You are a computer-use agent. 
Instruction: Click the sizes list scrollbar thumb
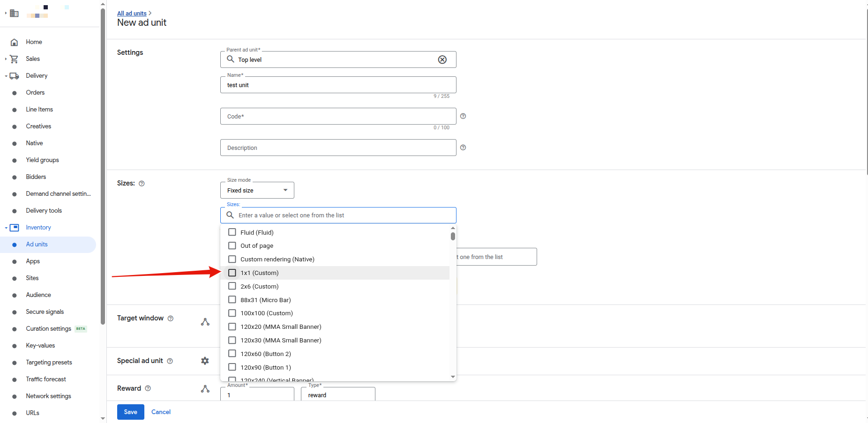click(x=453, y=236)
